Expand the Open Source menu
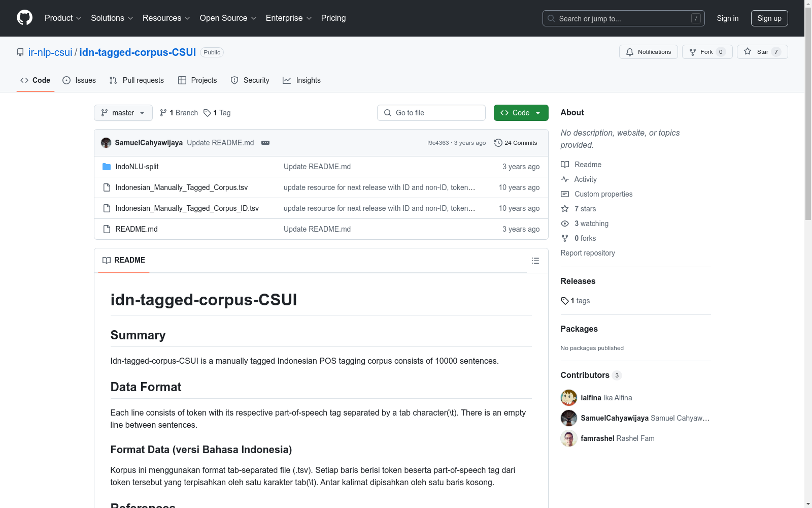This screenshot has width=812, height=508. (228, 18)
